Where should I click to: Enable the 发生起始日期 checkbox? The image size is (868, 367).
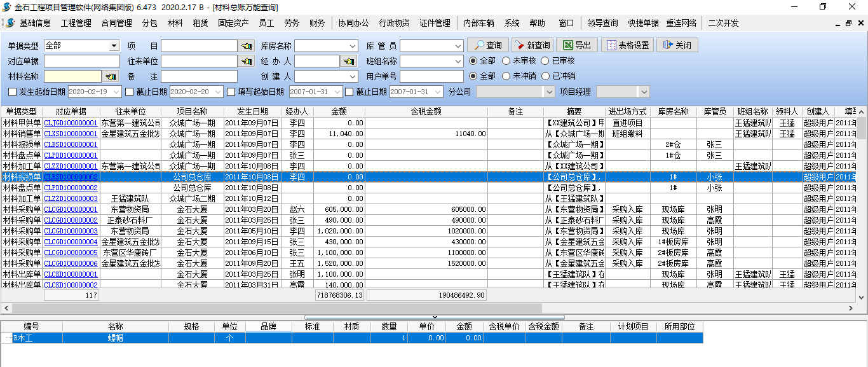[x=13, y=92]
